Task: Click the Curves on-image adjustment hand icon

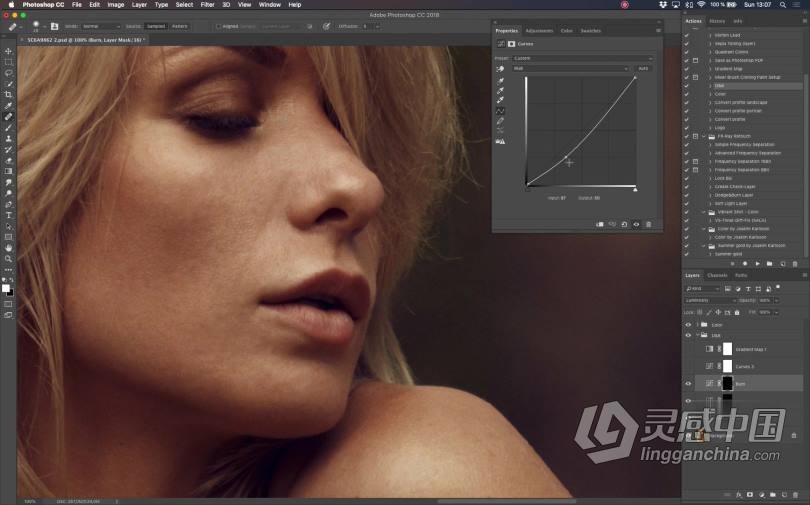Action: 500,69
